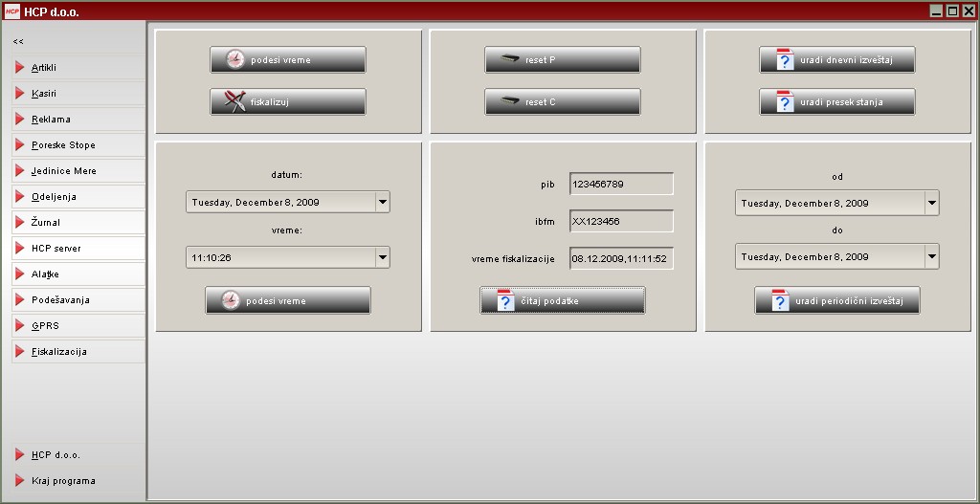This screenshot has height=504, width=980.
Task: Expand the 'do' end date dropdown
Action: (931, 257)
